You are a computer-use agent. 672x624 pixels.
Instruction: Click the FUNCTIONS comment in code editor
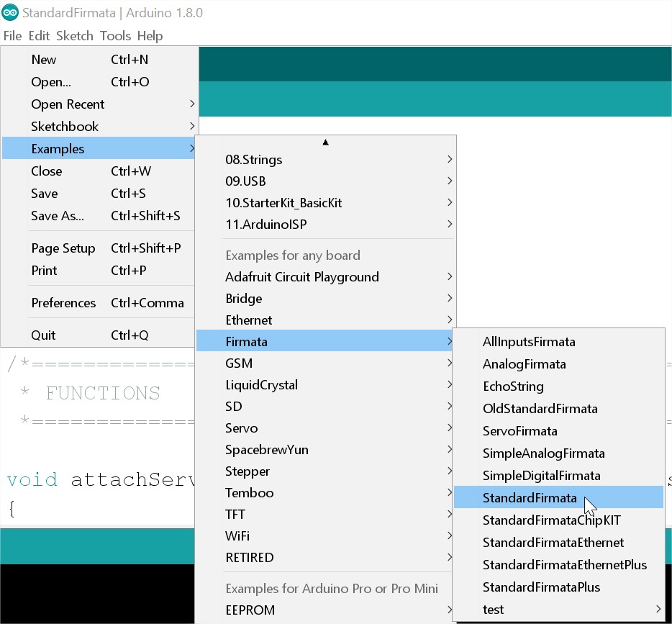click(103, 394)
